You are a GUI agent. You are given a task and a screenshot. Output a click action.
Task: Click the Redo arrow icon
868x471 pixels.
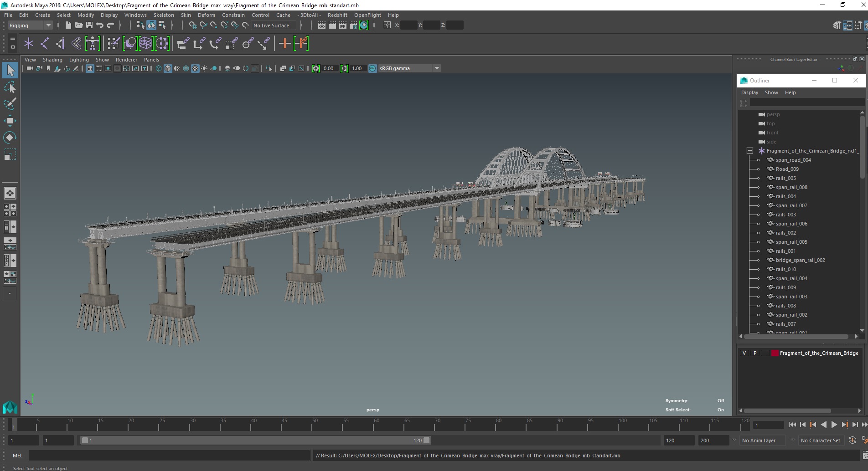coord(110,26)
